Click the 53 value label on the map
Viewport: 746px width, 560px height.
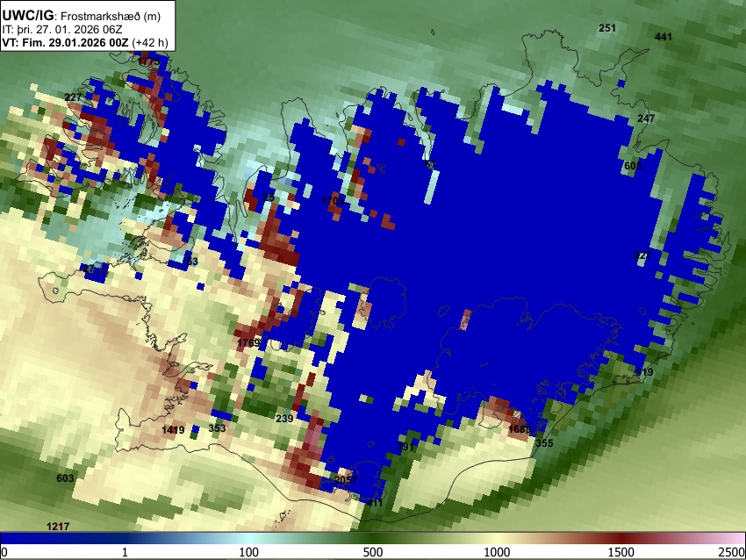(x=191, y=262)
